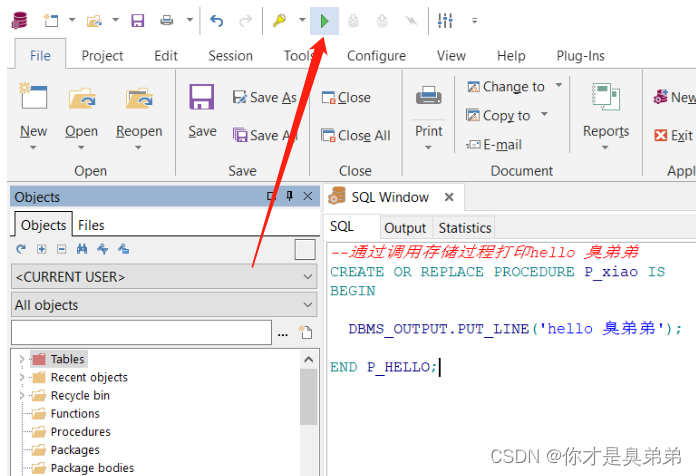696x476 pixels.
Task: Open dropdown arrow next to quick New icon
Action: [71, 20]
